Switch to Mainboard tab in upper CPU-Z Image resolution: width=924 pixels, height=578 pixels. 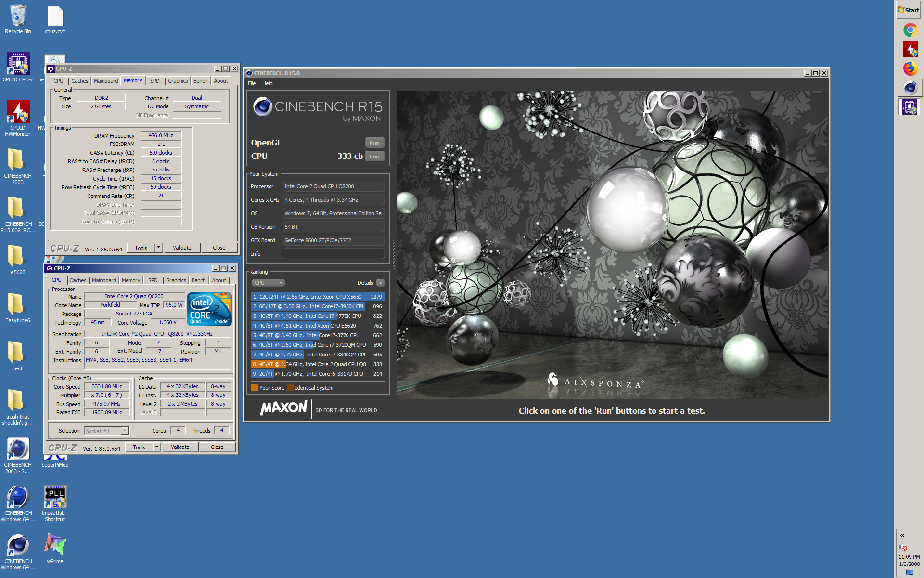pos(106,81)
